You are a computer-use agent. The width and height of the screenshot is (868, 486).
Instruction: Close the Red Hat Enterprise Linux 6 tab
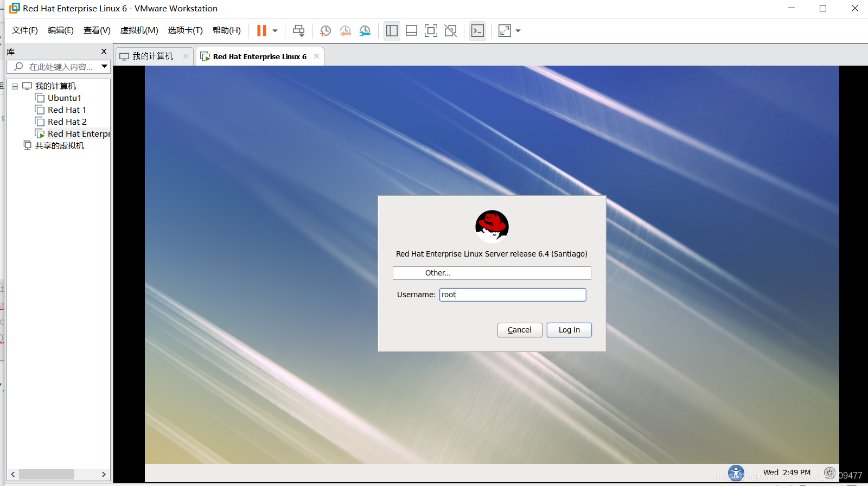click(316, 56)
